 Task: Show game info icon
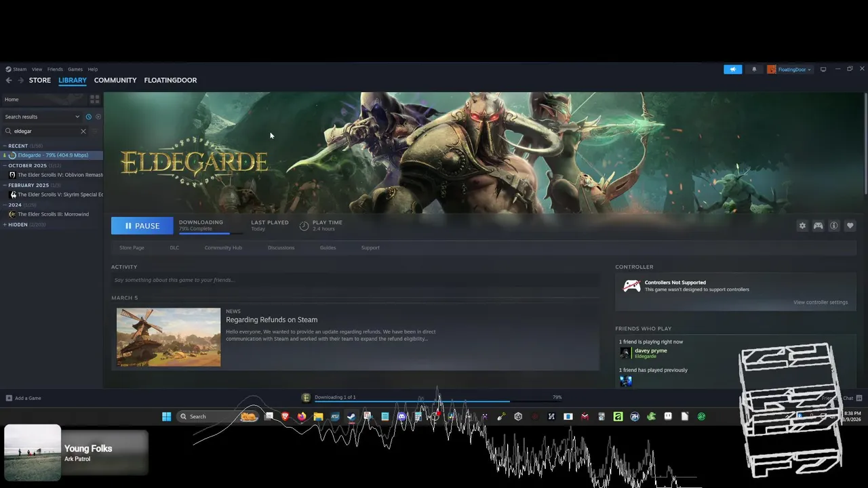834,226
